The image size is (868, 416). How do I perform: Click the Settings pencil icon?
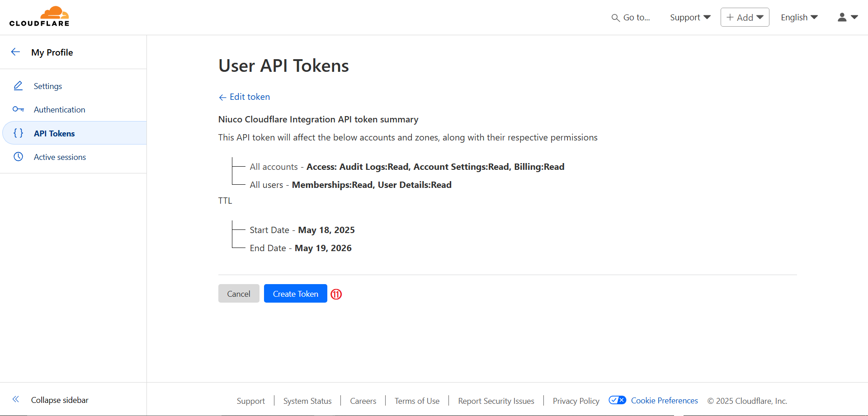(18, 86)
